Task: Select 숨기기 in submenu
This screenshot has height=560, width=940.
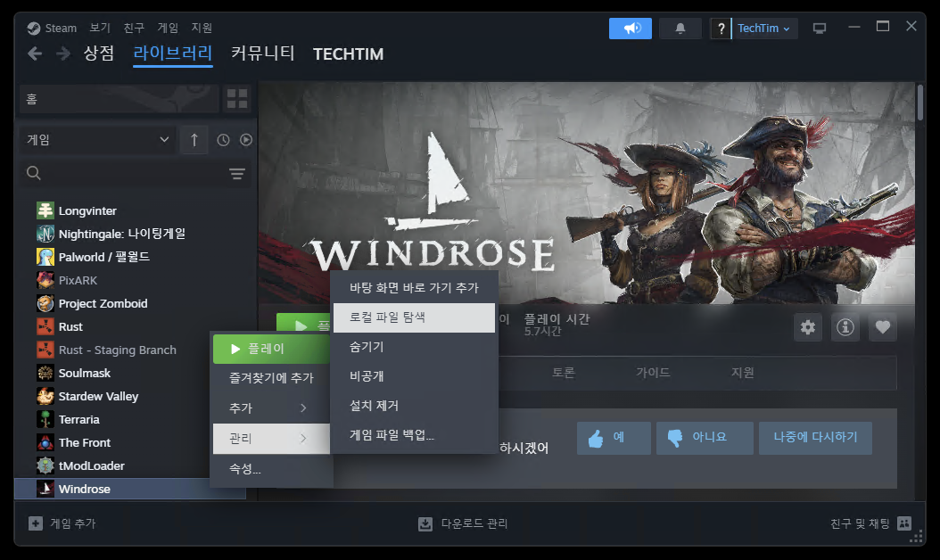Action: coord(414,347)
